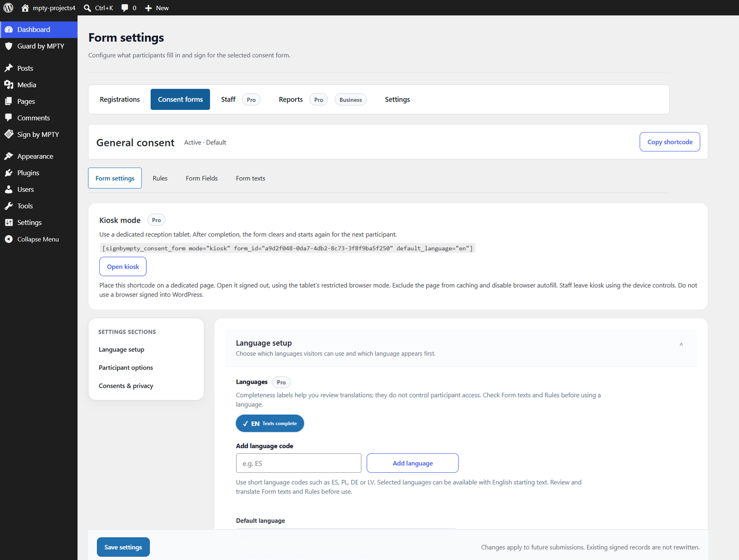739x560 pixels.
Task: Collapse the Language setup section chevron
Action: [681, 344]
